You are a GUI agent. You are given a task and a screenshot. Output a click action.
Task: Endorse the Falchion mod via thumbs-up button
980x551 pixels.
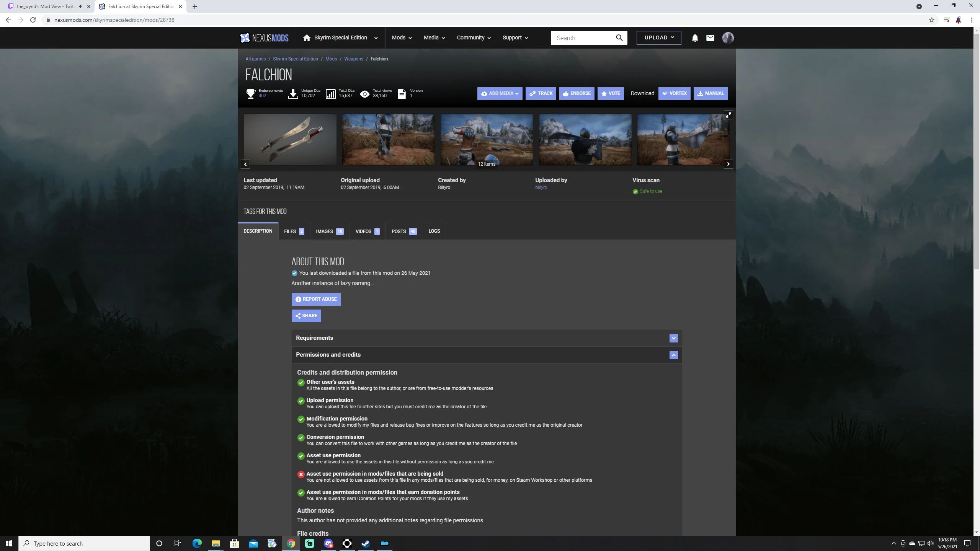[577, 93]
